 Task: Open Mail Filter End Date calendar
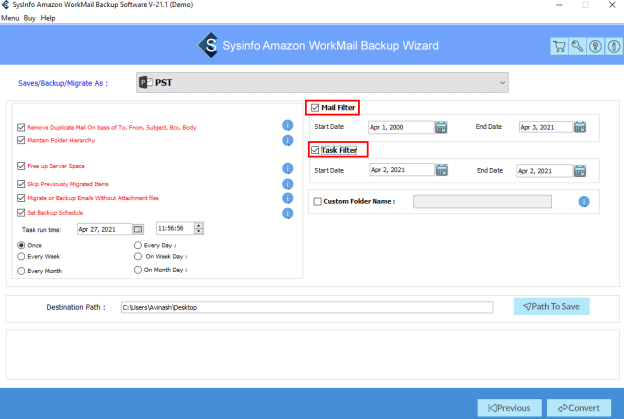click(580, 127)
